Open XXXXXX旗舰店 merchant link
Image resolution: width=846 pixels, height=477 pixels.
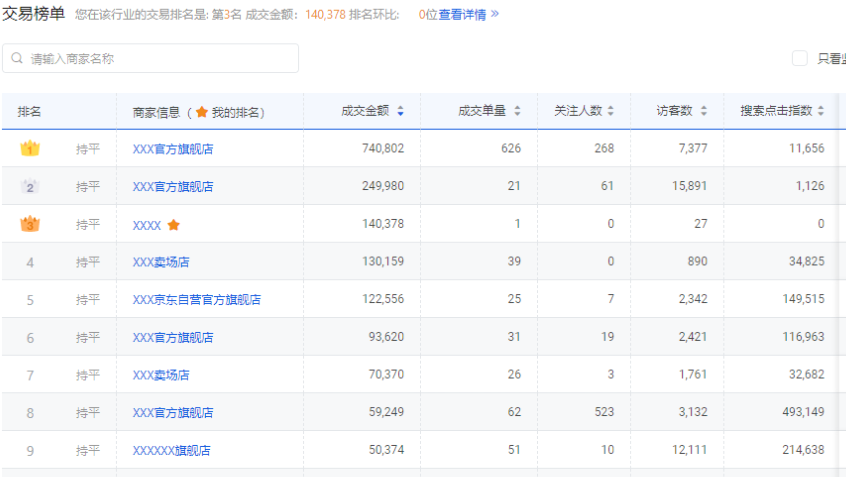[171, 451]
